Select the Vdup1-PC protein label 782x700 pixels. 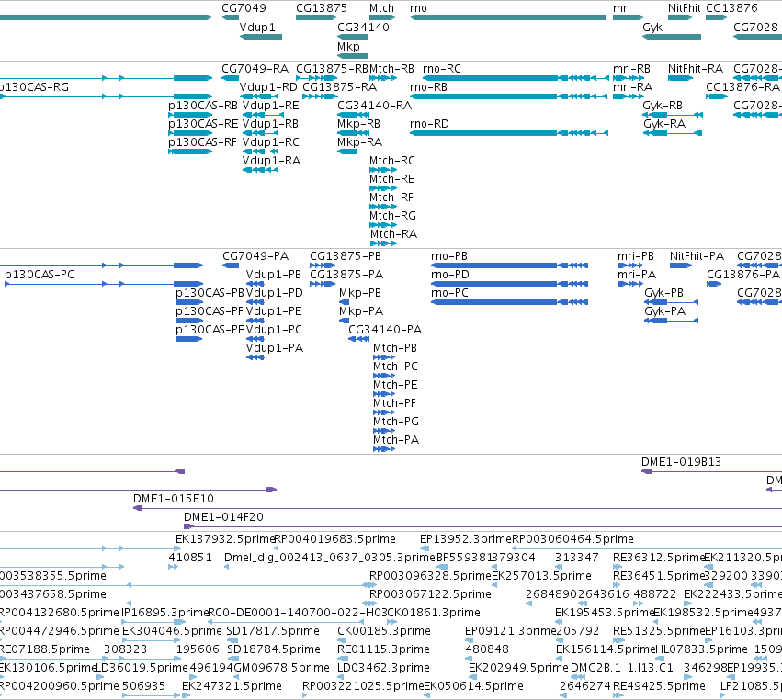click(274, 330)
